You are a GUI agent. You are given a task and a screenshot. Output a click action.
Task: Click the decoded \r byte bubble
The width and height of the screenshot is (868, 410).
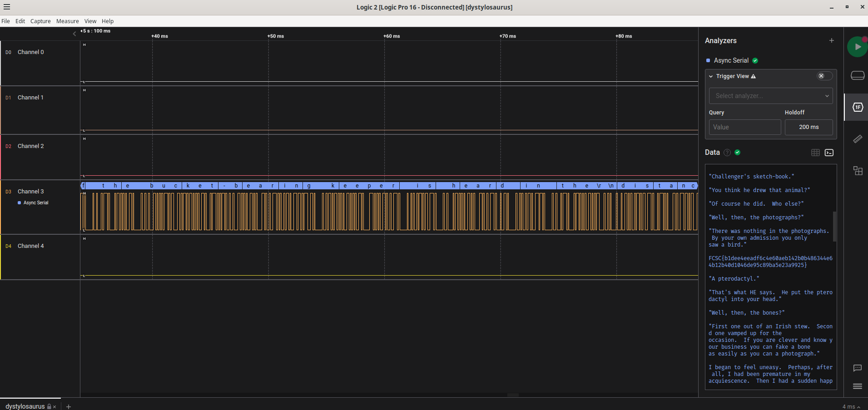pyautogui.click(x=599, y=186)
